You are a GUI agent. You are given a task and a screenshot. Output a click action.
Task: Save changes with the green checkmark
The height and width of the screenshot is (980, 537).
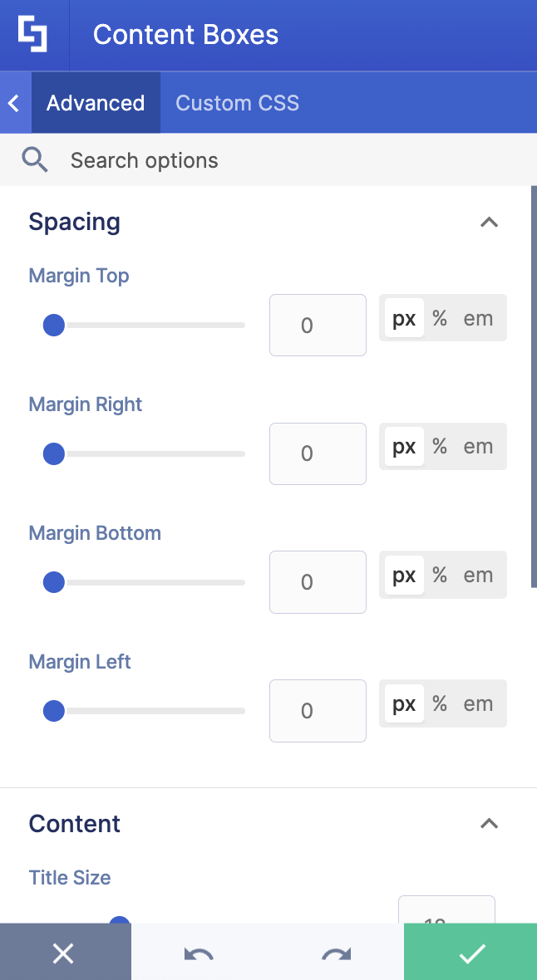point(470,953)
